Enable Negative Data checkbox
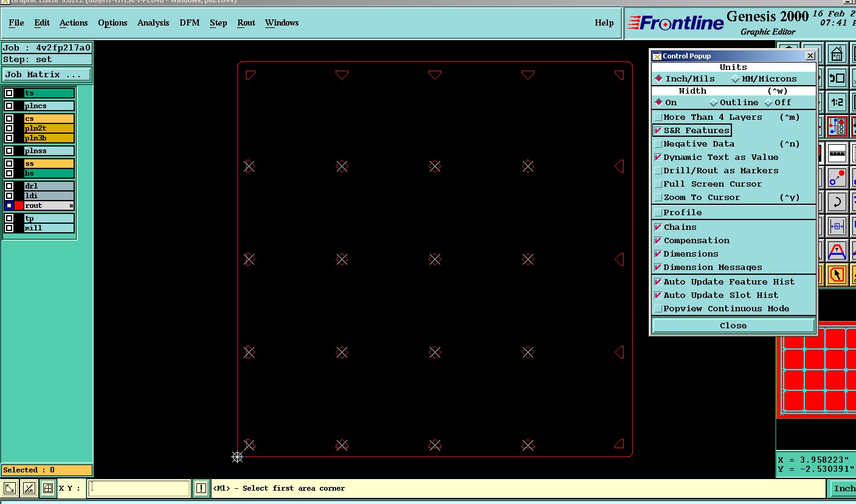 click(658, 143)
